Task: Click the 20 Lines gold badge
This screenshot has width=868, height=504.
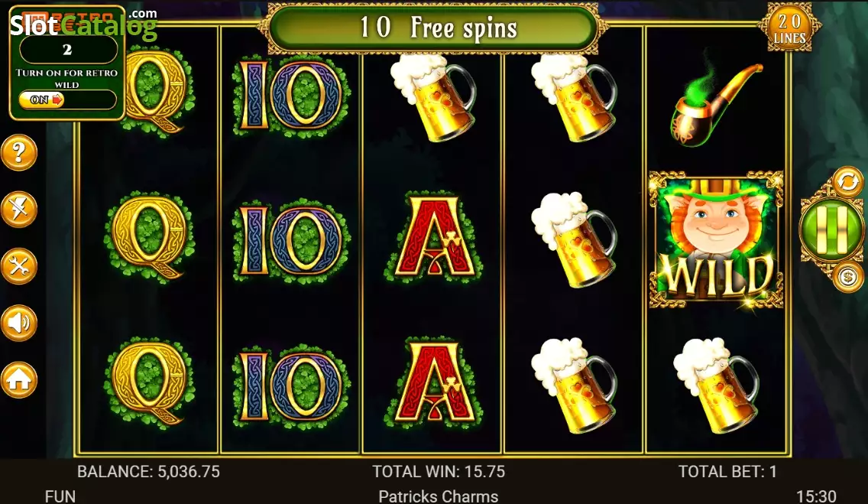Action: click(x=789, y=28)
